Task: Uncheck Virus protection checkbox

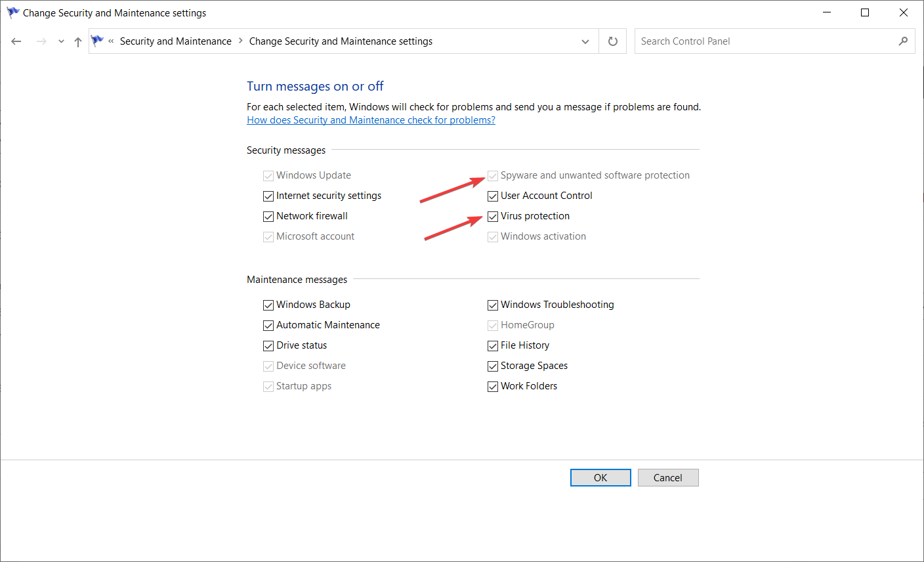Action: click(x=493, y=217)
